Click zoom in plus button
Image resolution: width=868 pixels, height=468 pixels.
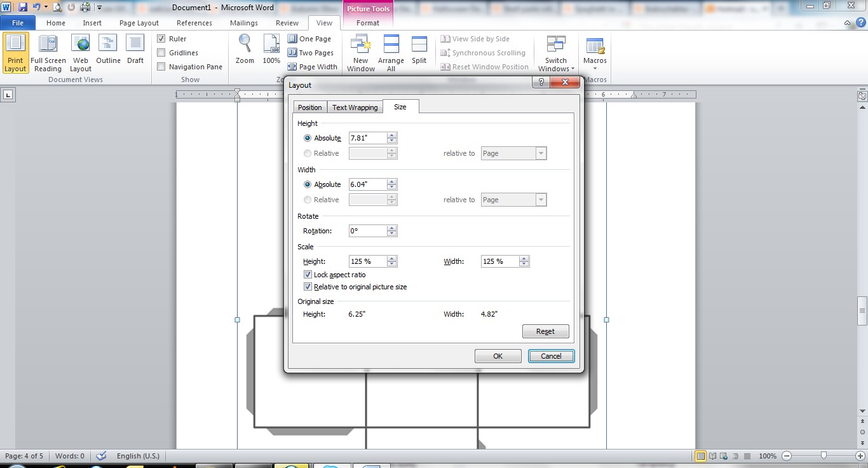(860, 456)
